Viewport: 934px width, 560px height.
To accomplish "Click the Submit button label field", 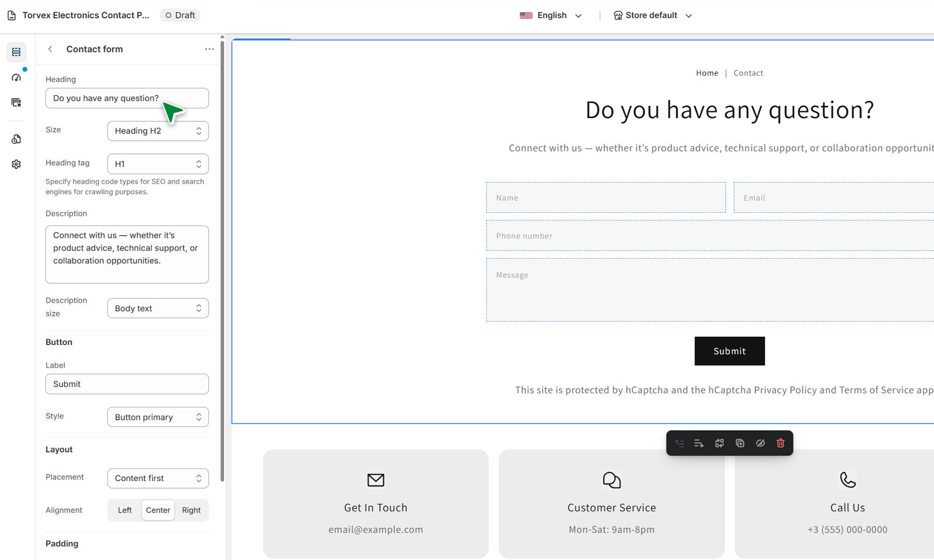I will (x=127, y=384).
